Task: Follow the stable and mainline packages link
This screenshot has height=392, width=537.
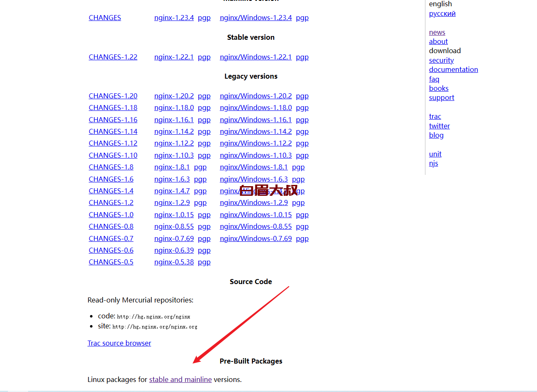Action: [180, 379]
